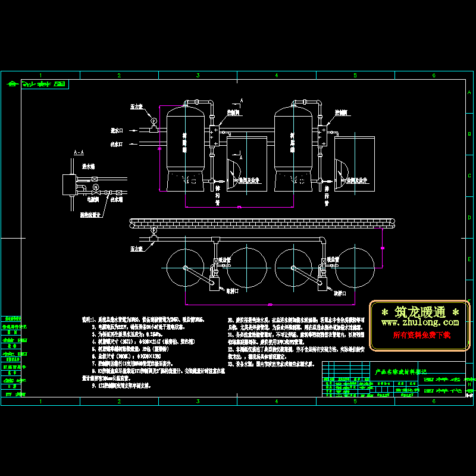
Task: Click the A-A section view label
Action: 79,153
